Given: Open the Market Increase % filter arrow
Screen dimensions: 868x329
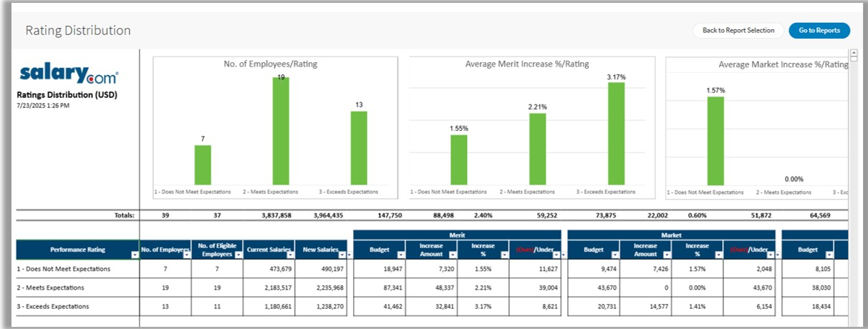Looking at the screenshot, I should [719, 255].
